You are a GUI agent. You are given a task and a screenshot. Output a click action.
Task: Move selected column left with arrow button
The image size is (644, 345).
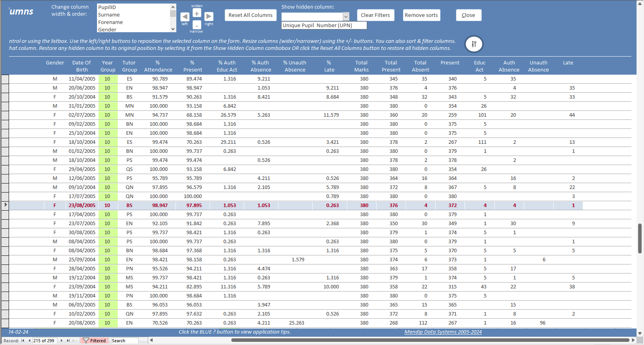(185, 17)
